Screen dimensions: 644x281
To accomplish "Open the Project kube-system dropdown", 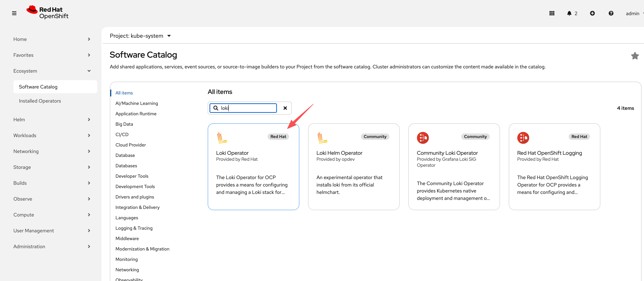I will tap(140, 36).
